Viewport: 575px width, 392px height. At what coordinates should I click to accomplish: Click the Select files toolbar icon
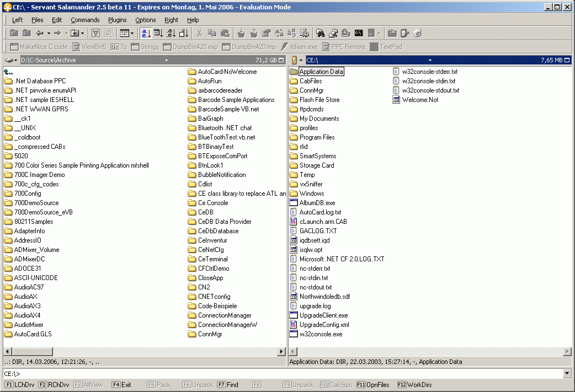[95, 33]
